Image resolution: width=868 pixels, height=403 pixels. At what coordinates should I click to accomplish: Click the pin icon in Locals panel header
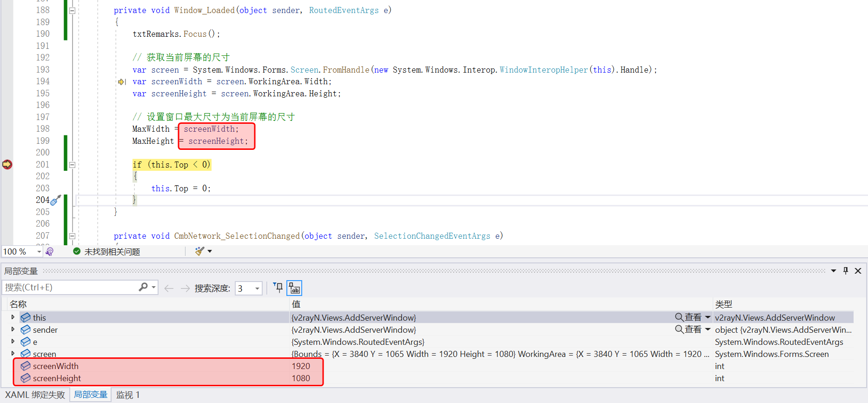845,271
